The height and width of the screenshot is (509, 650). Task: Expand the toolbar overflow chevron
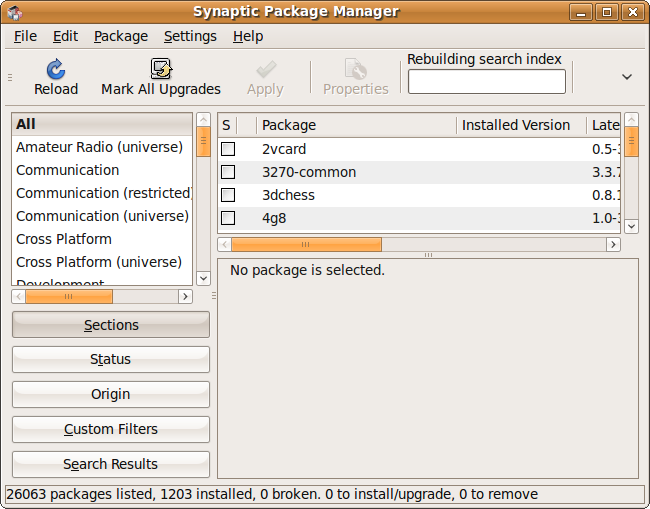click(627, 77)
